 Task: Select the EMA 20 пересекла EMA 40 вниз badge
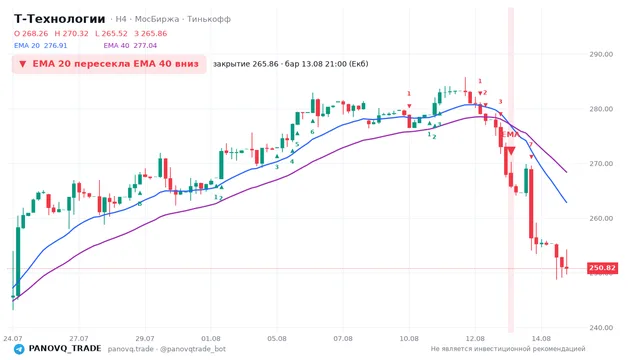[109, 64]
